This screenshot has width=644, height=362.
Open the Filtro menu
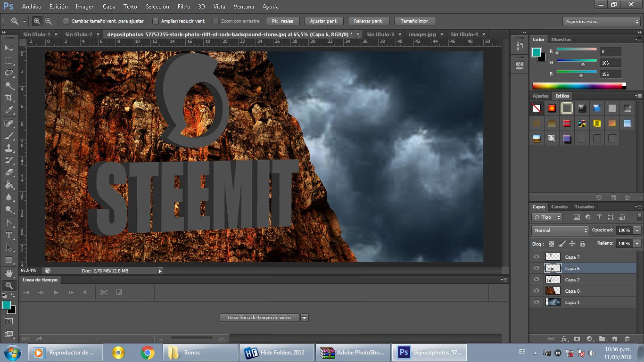[x=184, y=7]
